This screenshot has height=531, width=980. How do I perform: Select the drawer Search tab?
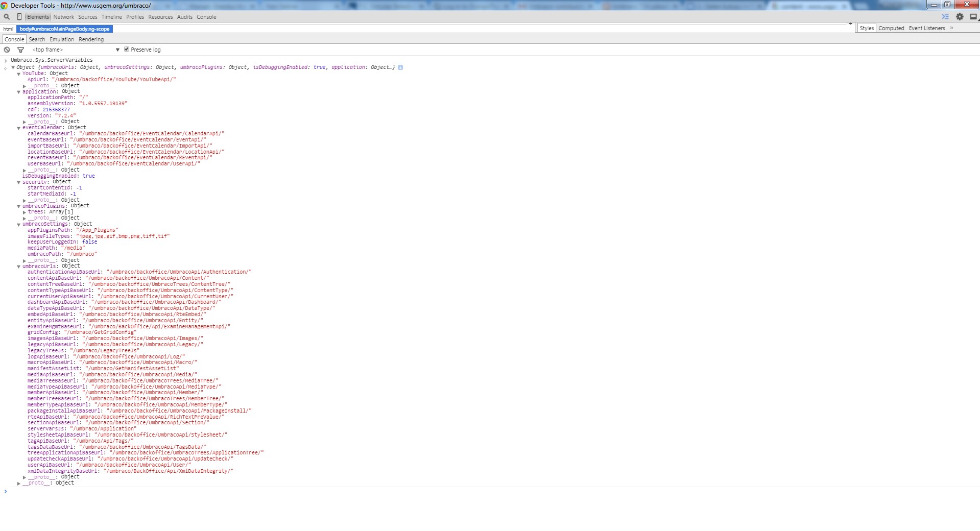37,39
